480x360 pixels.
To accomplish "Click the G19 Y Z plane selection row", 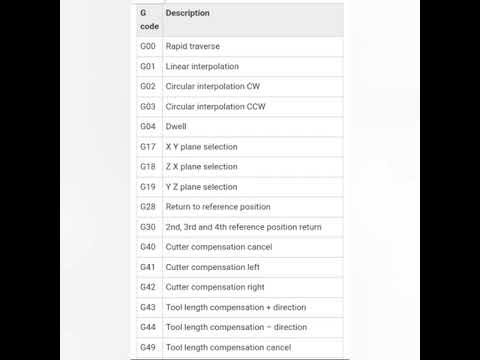I will tap(240, 187).
